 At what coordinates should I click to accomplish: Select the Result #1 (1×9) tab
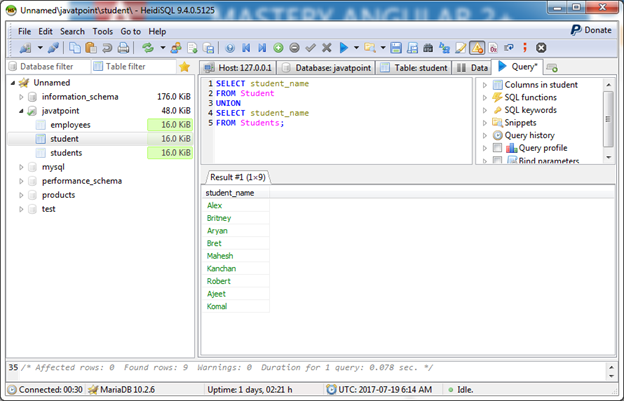coord(238,177)
